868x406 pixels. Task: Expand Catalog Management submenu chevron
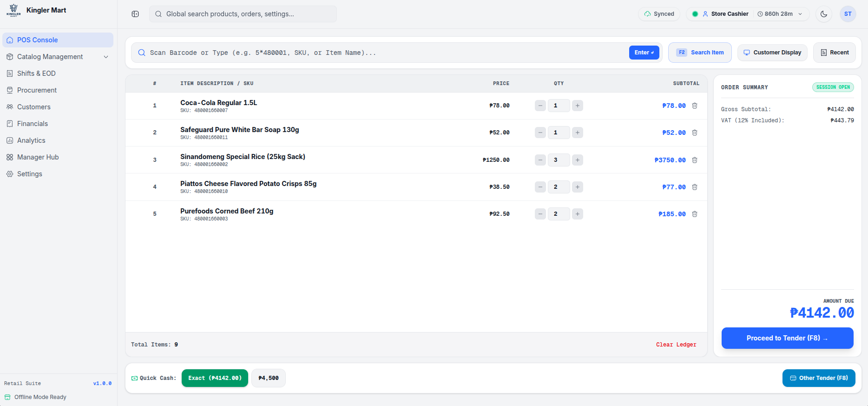106,57
